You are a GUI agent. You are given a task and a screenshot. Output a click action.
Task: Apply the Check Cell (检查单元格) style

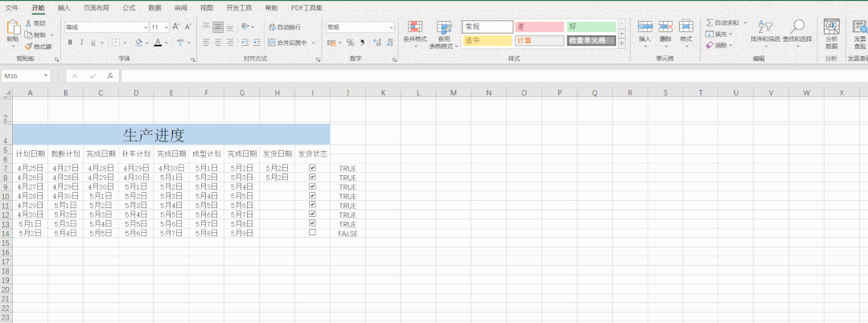pos(591,40)
